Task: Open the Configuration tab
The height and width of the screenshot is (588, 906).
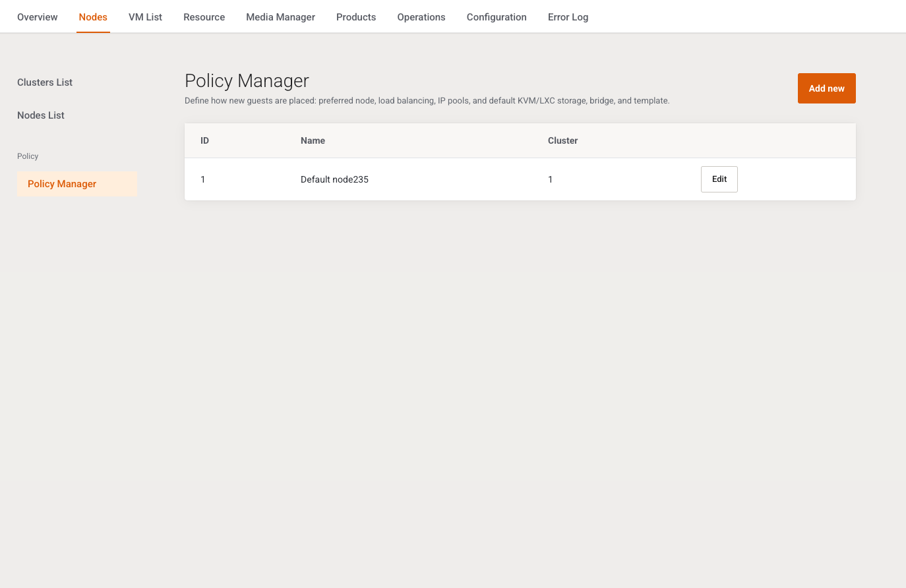Action: [x=497, y=17]
